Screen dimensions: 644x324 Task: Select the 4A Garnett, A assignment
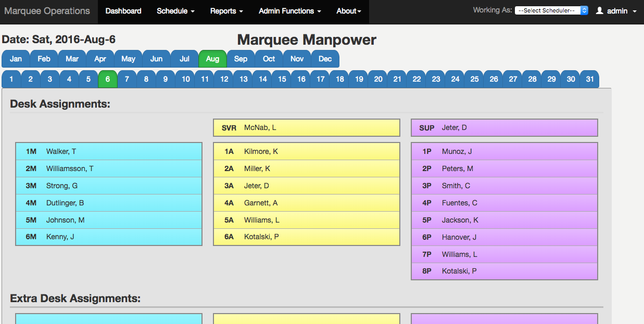point(306,203)
